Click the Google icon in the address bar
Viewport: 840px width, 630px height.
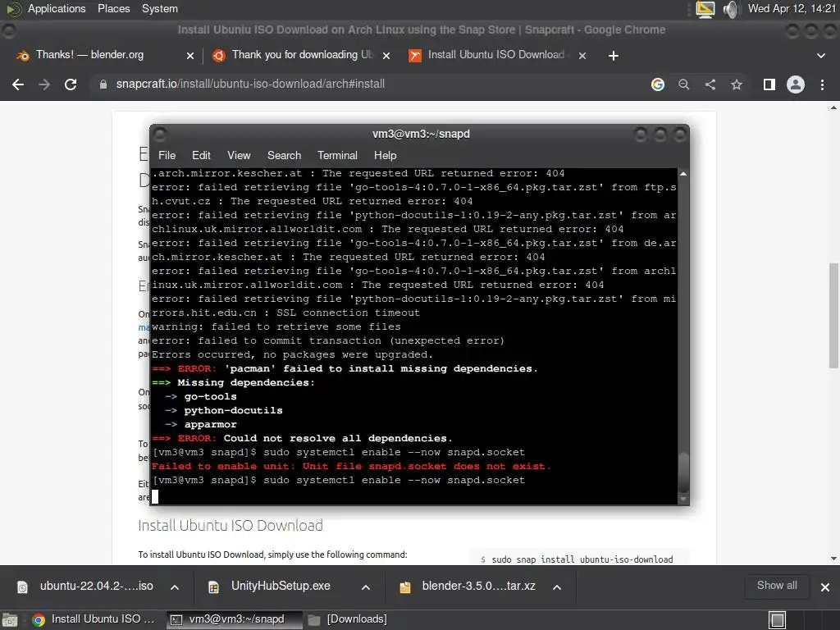[658, 84]
